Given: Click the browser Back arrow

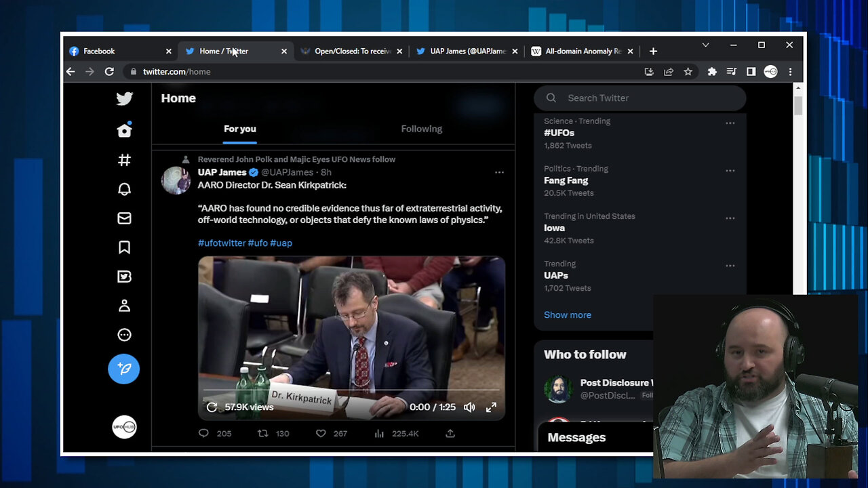Looking at the screenshot, I should [x=71, y=71].
